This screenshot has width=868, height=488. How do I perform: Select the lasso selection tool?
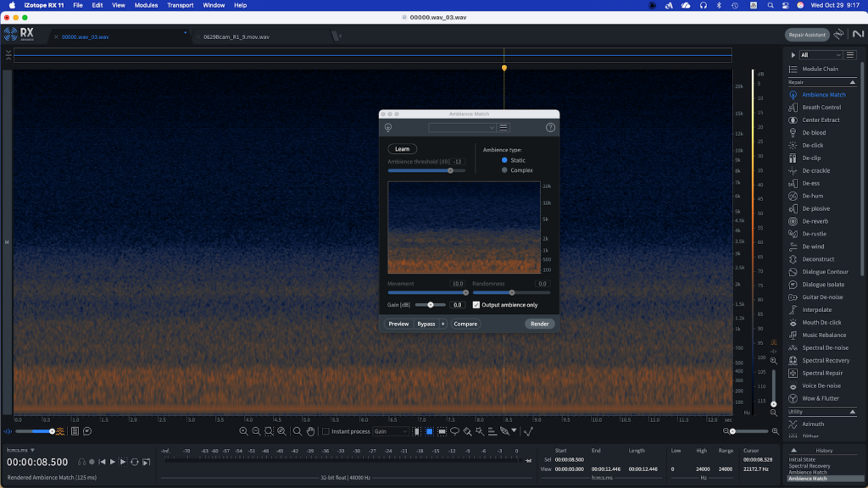pyautogui.click(x=454, y=431)
